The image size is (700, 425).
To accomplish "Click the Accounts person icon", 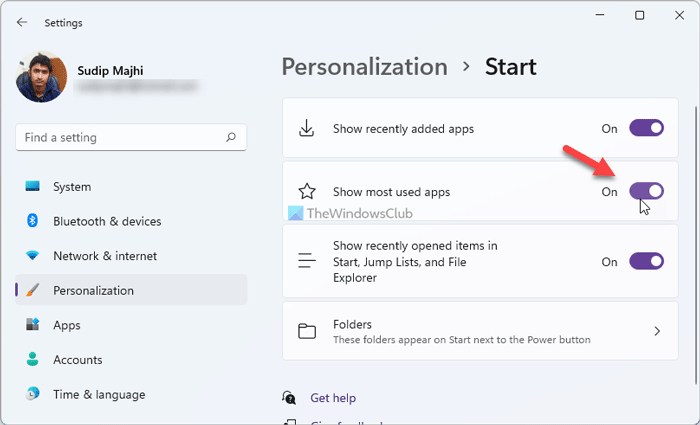I will [x=32, y=360].
